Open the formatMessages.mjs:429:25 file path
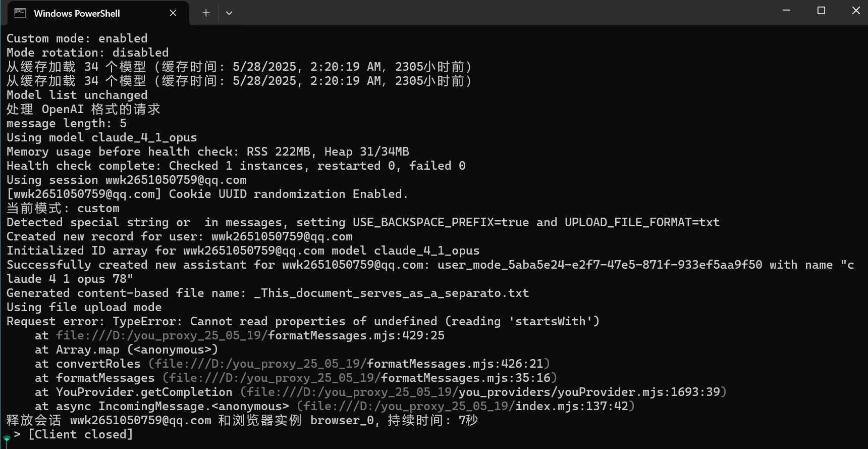Image resolution: width=868 pixels, height=449 pixels. coord(250,336)
